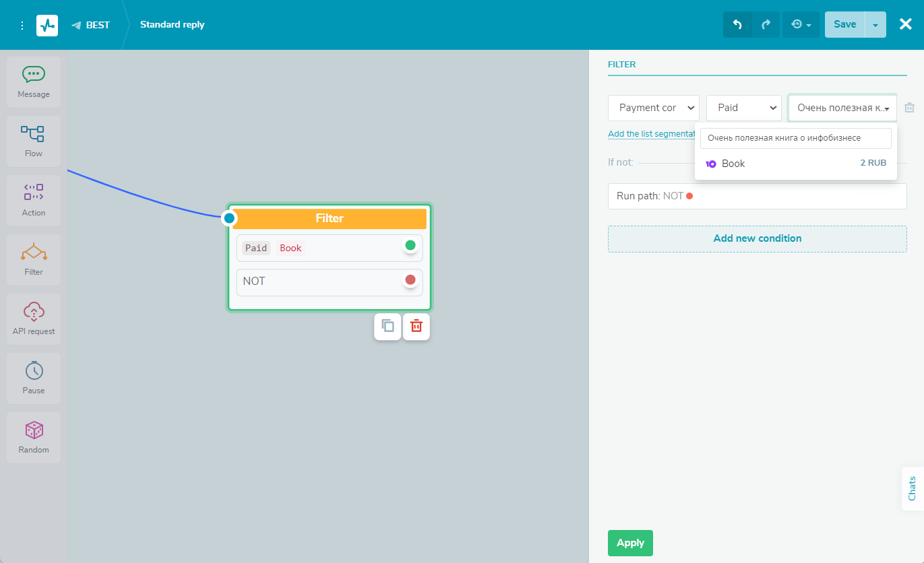Delete the Filter block with trash icon

[x=417, y=327]
